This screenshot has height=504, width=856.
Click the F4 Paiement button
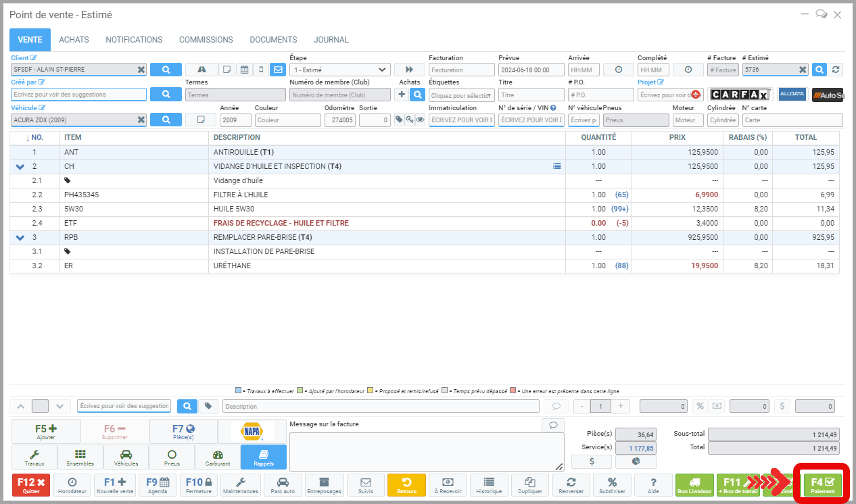[x=822, y=485]
